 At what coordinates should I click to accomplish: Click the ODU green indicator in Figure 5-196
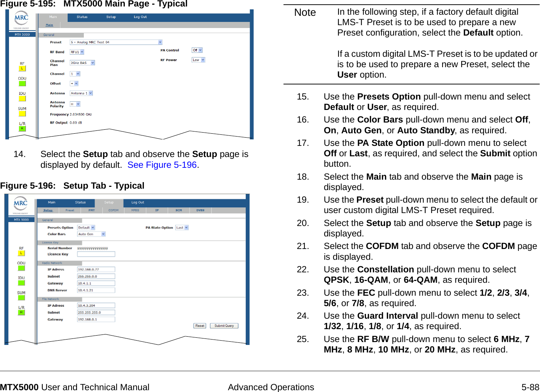[21, 268]
